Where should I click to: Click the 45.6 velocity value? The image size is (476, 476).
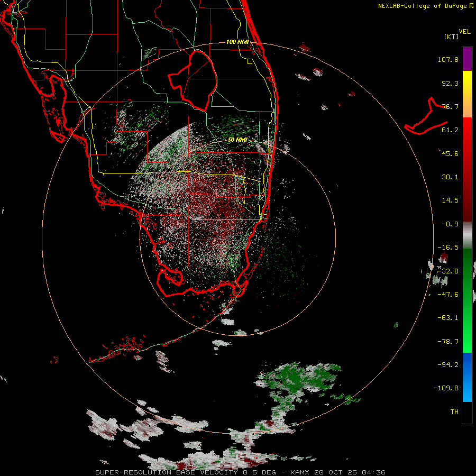(450, 153)
